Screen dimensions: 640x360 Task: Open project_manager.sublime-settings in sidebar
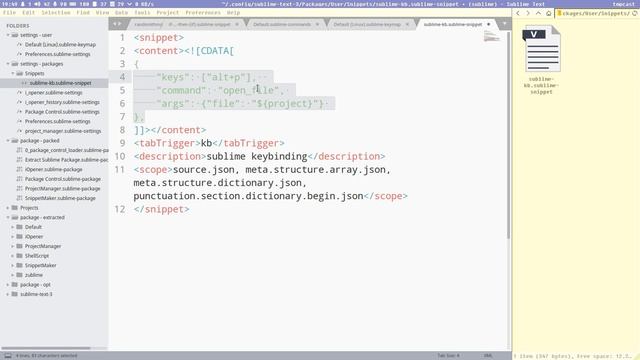click(x=63, y=131)
